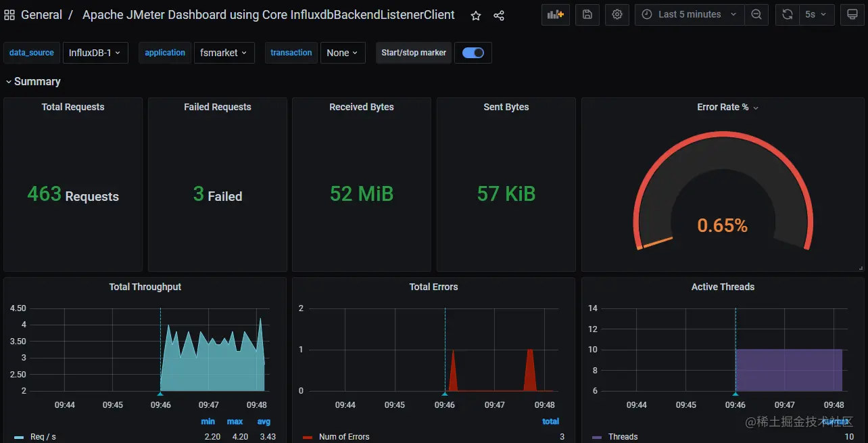Open the 5s refresh interval dropdown

click(817, 14)
